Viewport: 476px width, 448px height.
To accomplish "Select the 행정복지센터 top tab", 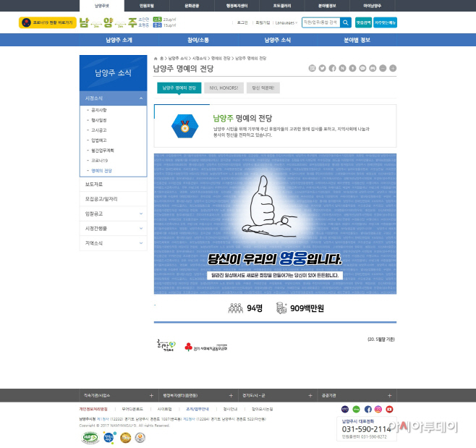I will tap(237, 6).
